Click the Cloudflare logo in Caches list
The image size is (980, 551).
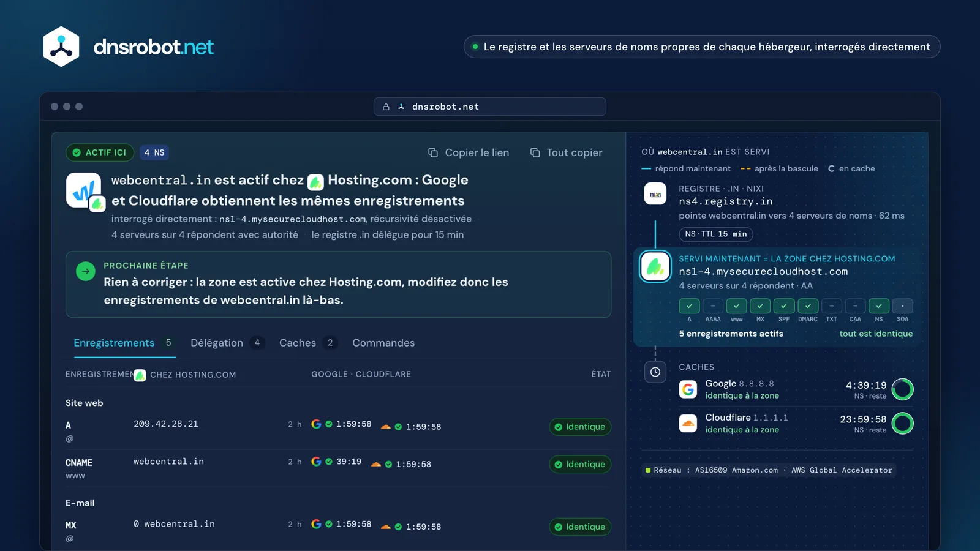click(688, 423)
